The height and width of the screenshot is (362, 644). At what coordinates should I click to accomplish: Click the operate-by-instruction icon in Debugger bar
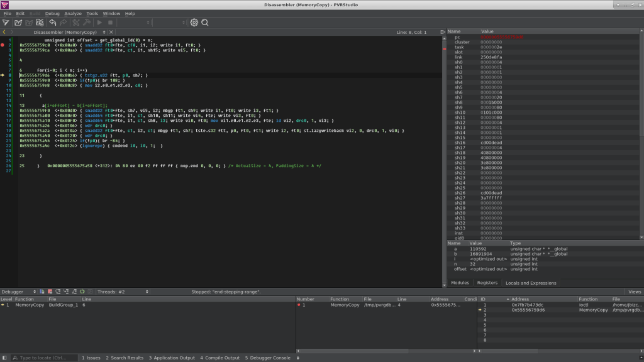tap(91, 292)
